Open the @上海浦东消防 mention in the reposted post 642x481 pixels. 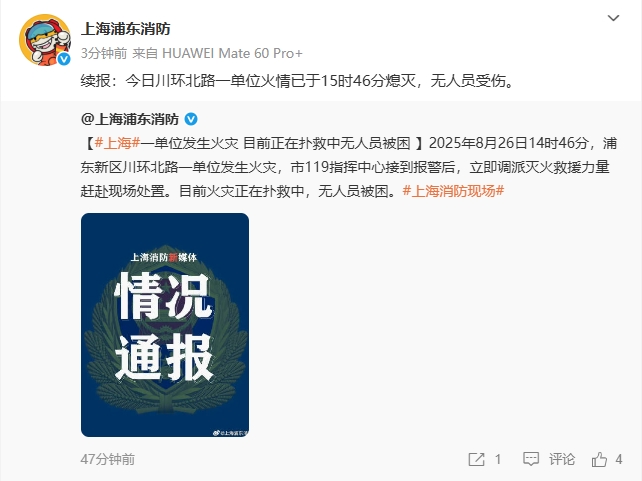click(130, 119)
